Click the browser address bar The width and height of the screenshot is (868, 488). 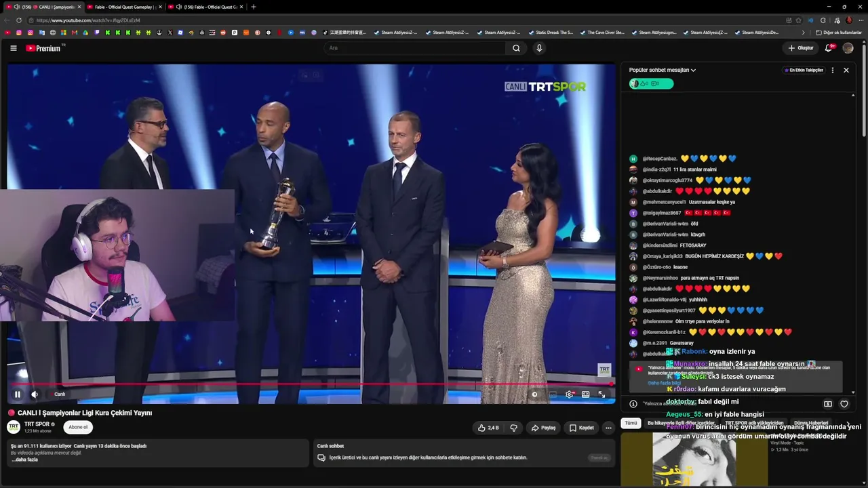407,20
